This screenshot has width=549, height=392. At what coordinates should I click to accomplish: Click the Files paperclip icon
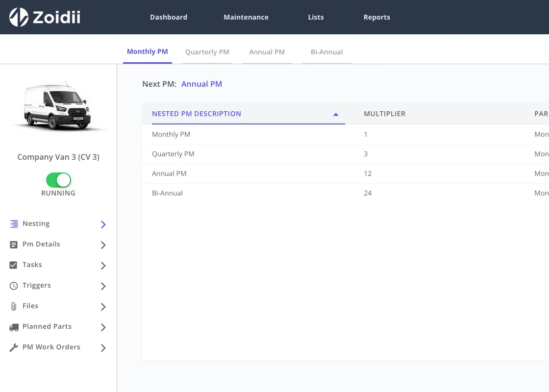[x=14, y=307]
